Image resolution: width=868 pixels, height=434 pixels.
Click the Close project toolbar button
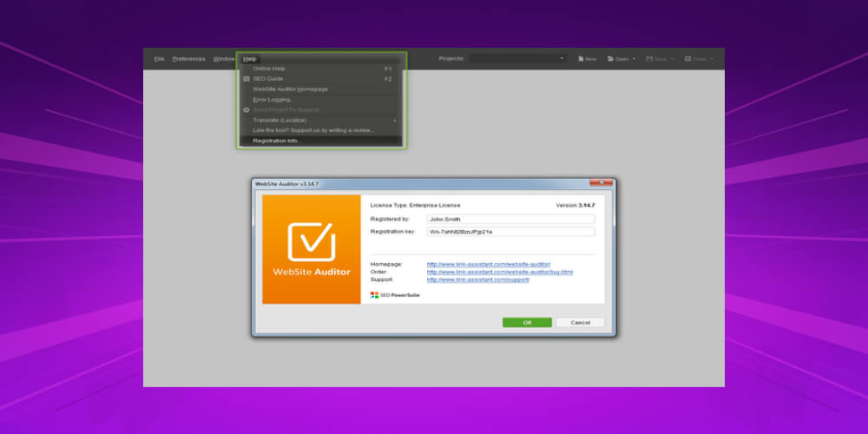click(695, 59)
